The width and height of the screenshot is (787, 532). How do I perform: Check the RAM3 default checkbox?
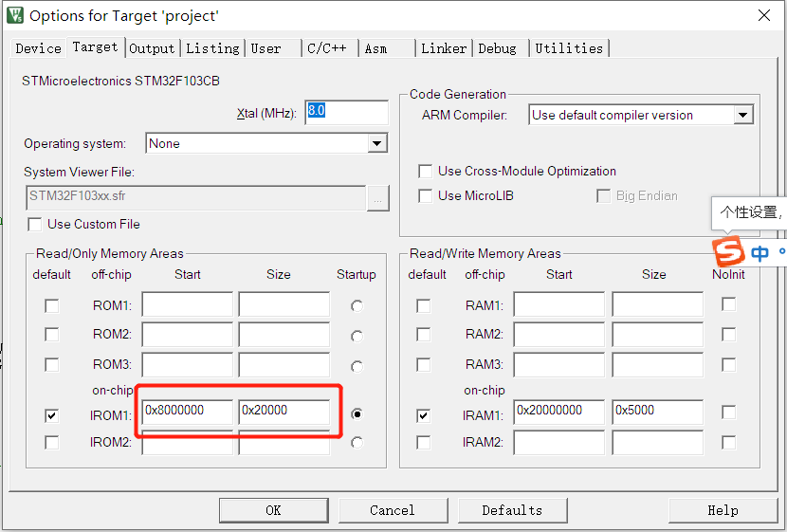424,364
